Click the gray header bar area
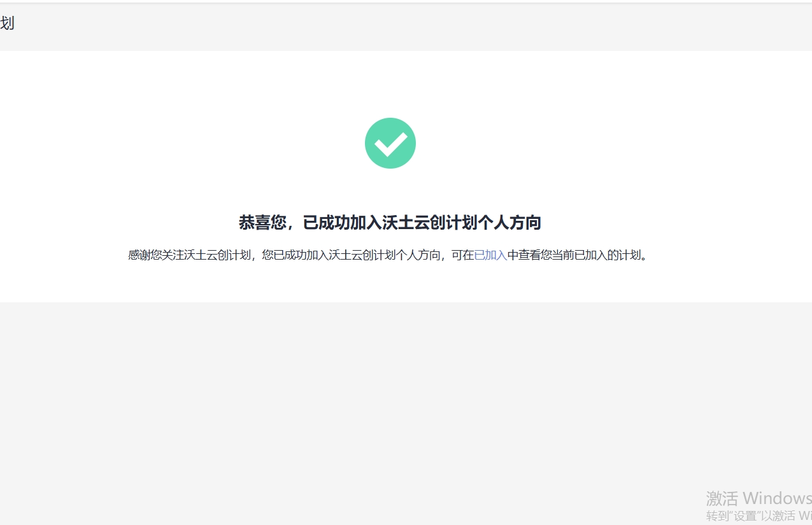The width and height of the screenshot is (812, 525). click(408, 27)
